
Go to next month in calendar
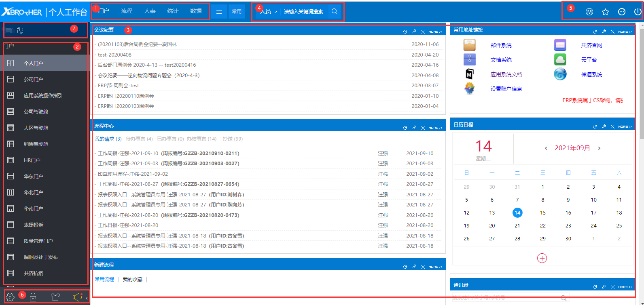(599, 148)
